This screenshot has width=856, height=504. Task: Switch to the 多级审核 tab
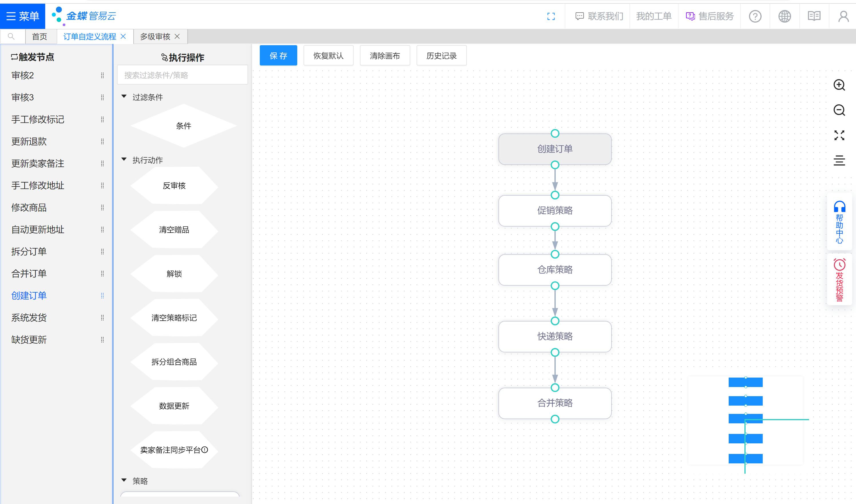[155, 37]
